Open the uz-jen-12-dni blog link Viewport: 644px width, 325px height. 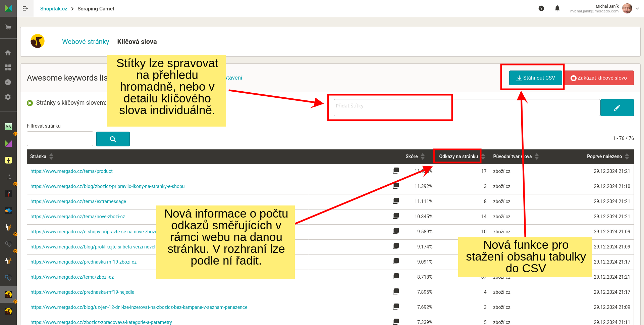point(139,307)
